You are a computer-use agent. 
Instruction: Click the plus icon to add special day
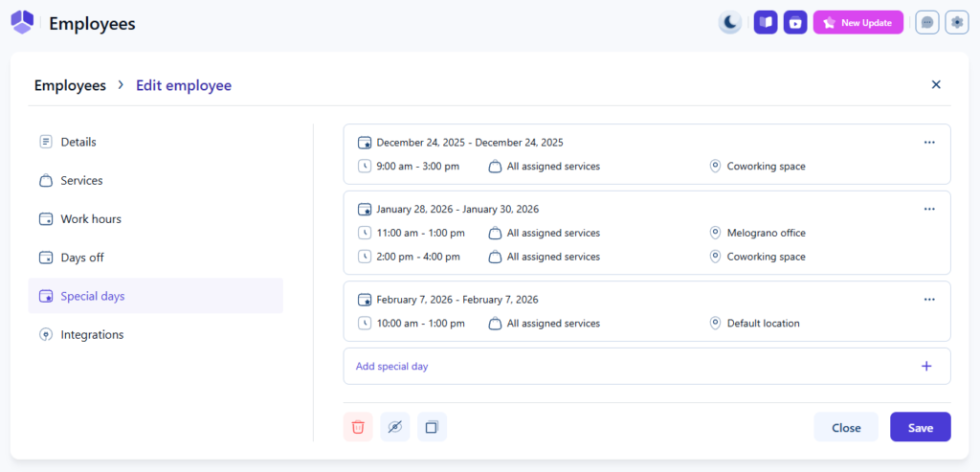[925, 366]
